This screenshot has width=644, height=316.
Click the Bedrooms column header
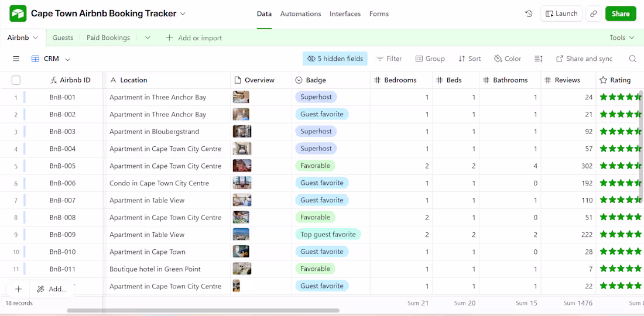coord(401,80)
